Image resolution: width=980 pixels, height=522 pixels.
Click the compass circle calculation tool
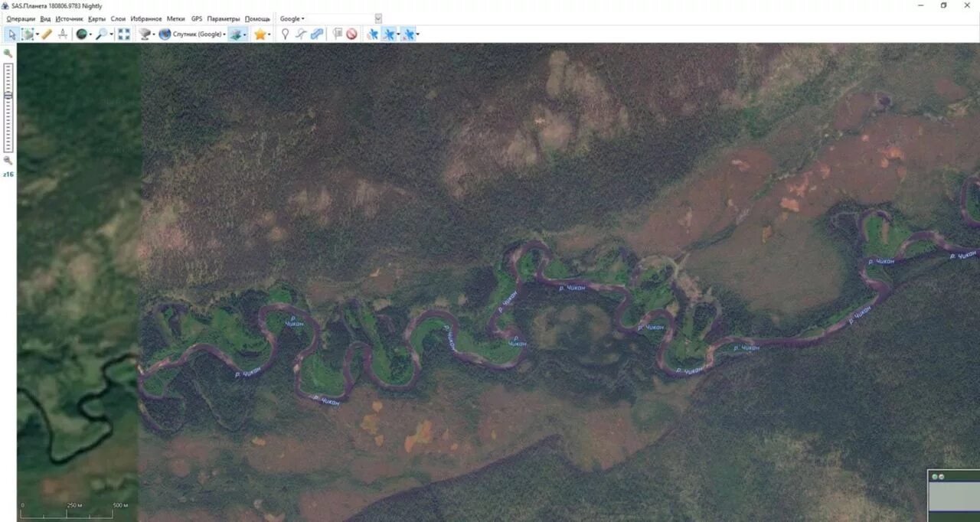pyautogui.click(x=63, y=34)
